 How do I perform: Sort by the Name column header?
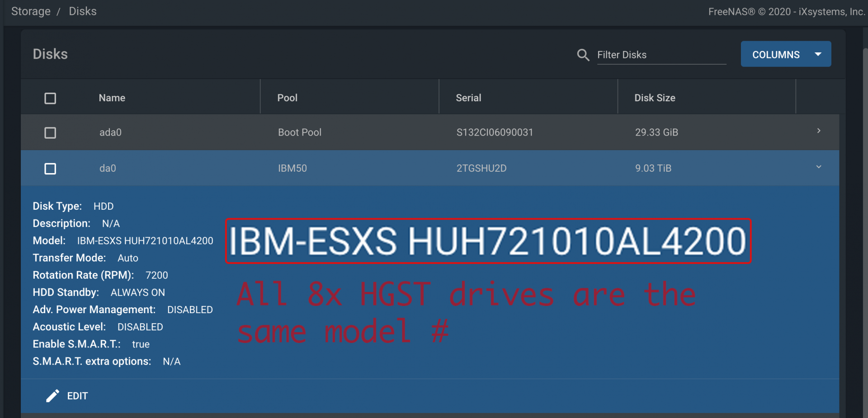[x=112, y=98]
